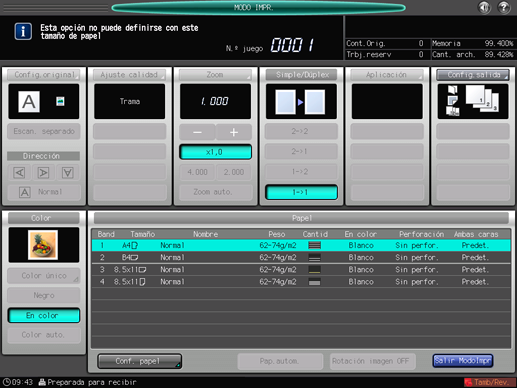
Task: Toggle the x1,0 zoom preset
Action: 215,152
